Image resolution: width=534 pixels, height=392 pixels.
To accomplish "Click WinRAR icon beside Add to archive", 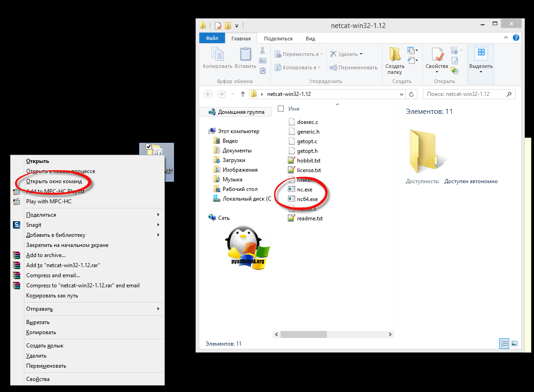I will click(x=17, y=255).
